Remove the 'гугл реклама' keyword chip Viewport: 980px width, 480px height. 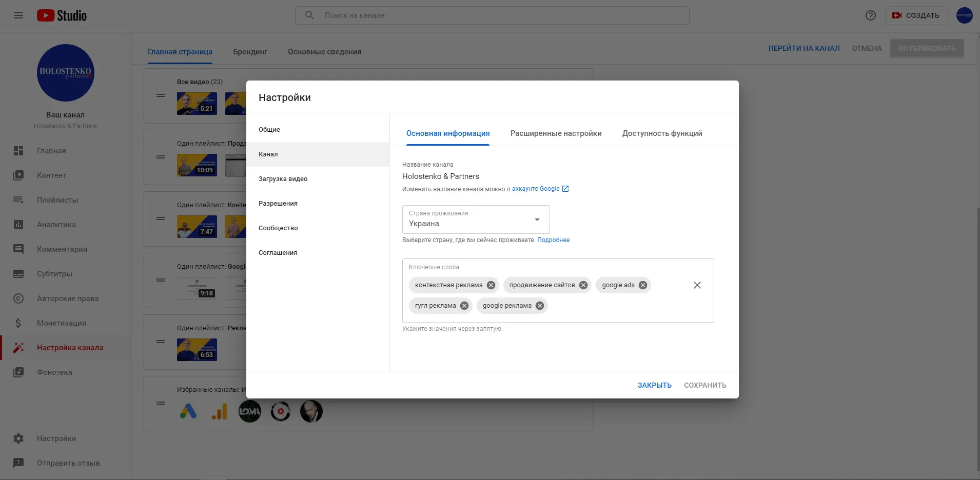tap(464, 306)
